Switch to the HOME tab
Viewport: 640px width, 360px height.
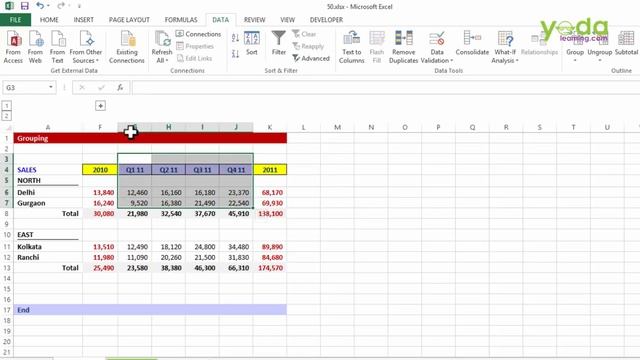(x=49, y=20)
